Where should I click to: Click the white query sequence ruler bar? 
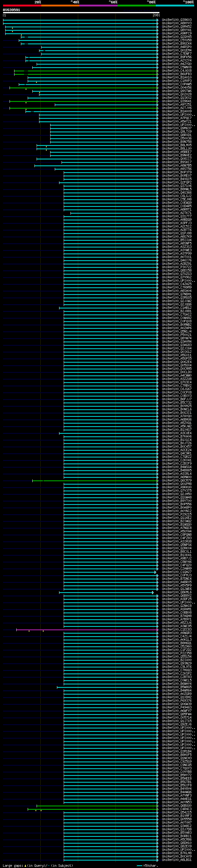pos(81,13)
